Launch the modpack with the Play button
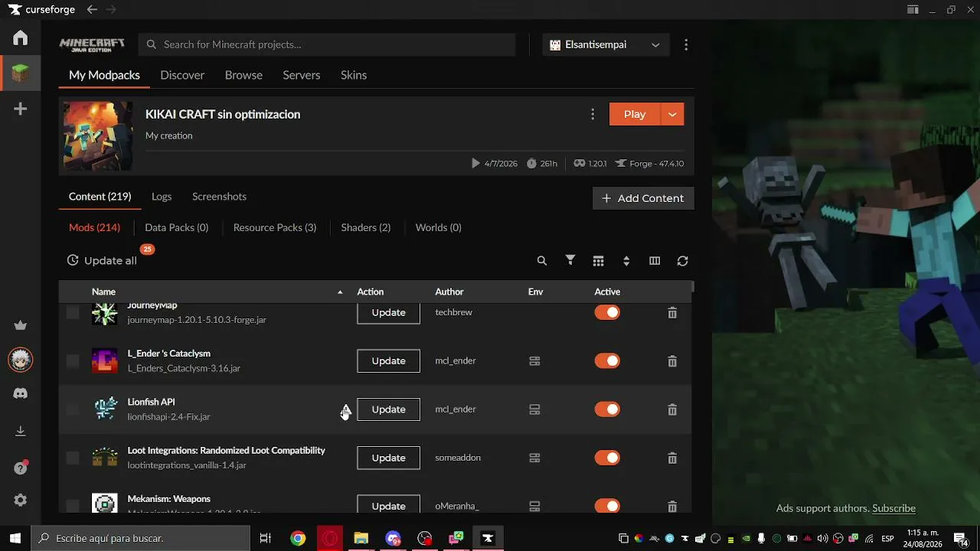The width and height of the screenshot is (980, 551). (635, 115)
